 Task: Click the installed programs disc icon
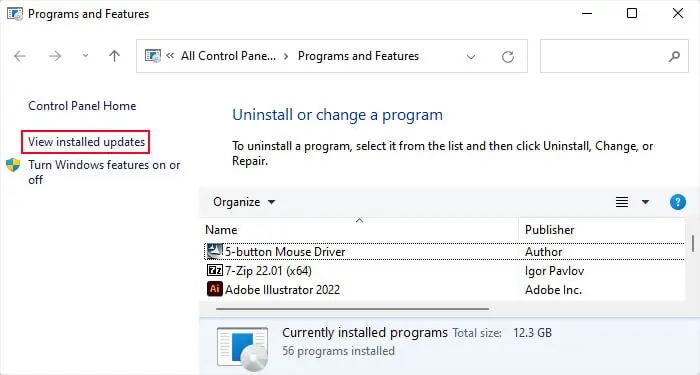(x=242, y=349)
